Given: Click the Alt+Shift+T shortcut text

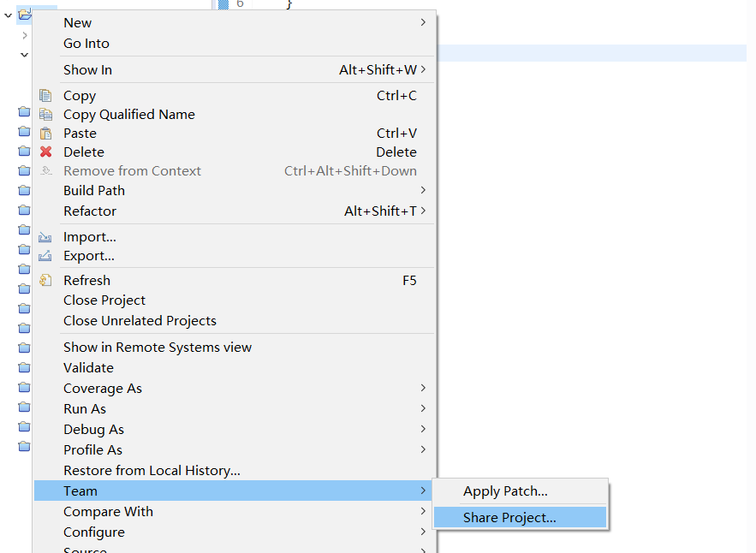Looking at the screenshot, I should click(380, 211).
